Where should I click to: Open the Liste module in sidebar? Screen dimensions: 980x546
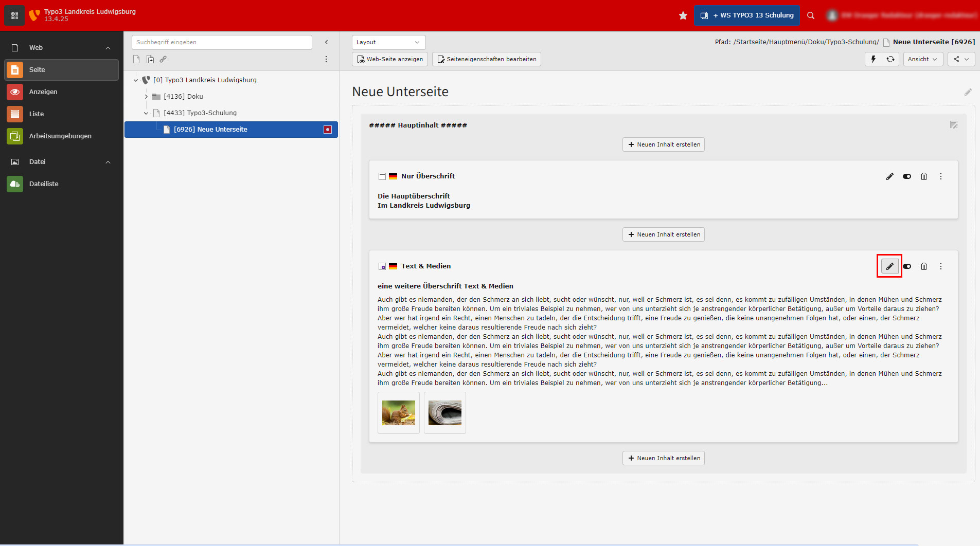37,114
